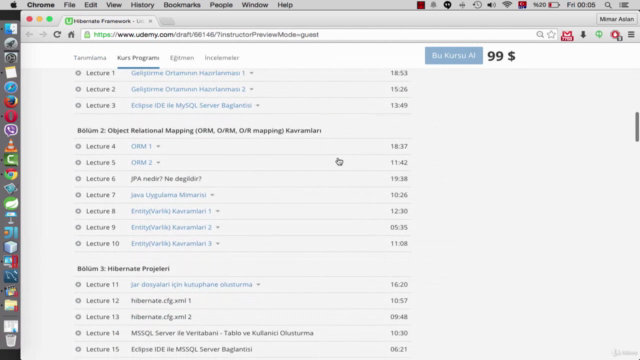Open Finder from the dock
Image resolution: width=640 pixels, height=360 pixels.
(x=11, y=29)
